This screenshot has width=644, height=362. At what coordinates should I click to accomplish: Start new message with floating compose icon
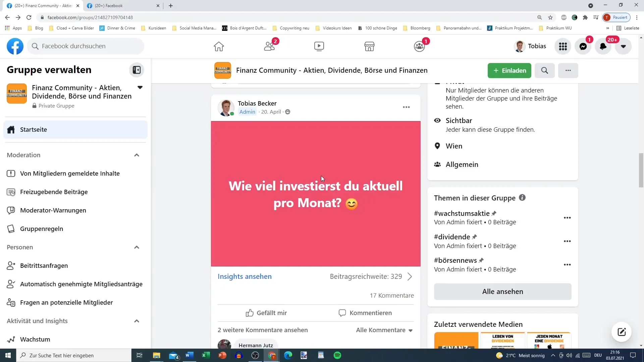(x=622, y=332)
